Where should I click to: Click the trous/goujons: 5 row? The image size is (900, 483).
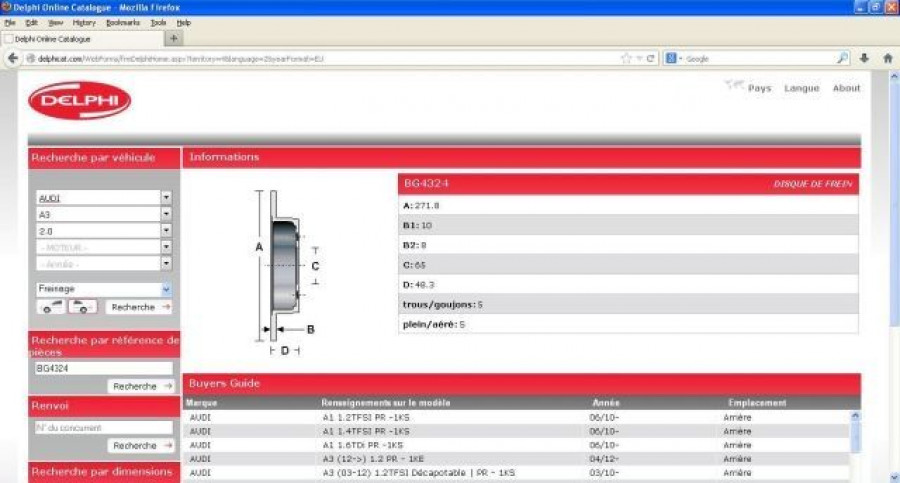point(628,304)
